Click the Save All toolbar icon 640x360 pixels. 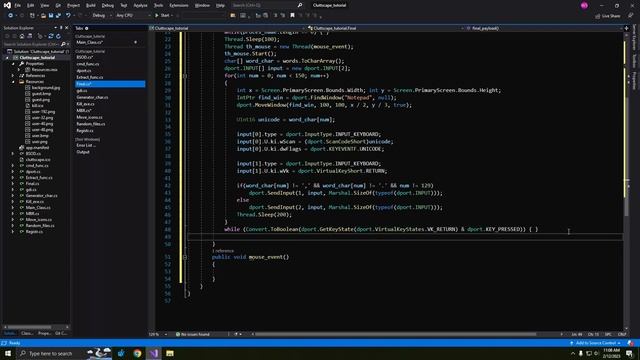pyautogui.click(x=58, y=16)
